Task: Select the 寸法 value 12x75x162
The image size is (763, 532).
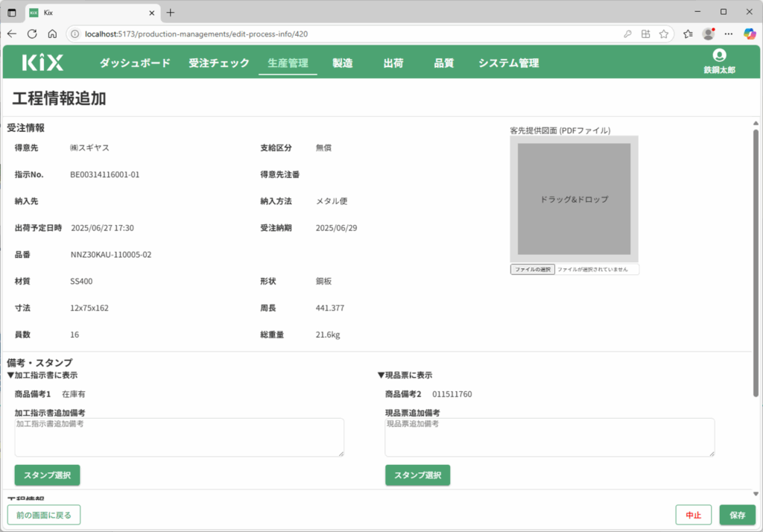Action: tap(89, 308)
